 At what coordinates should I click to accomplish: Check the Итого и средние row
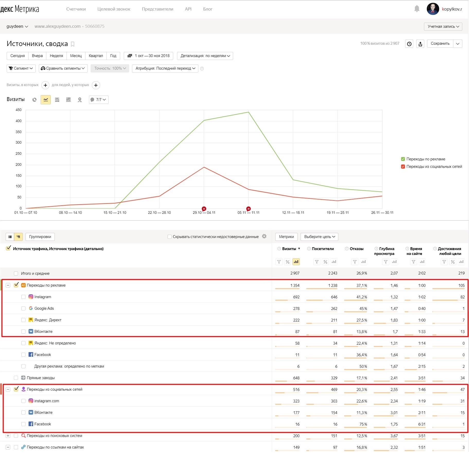[16, 273]
